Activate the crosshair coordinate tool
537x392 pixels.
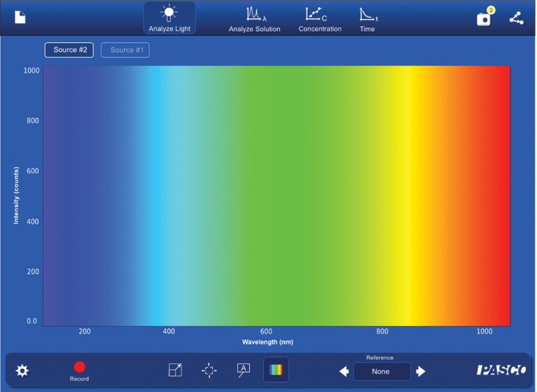pos(209,371)
